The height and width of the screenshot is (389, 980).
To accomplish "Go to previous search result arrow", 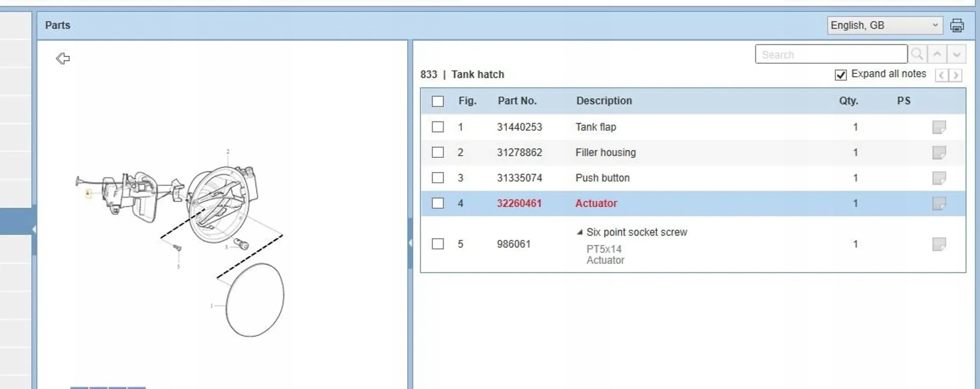I will pos(937,54).
